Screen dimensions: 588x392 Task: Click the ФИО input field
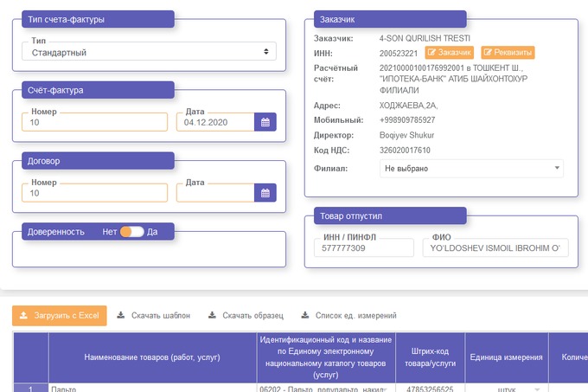coord(494,249)
